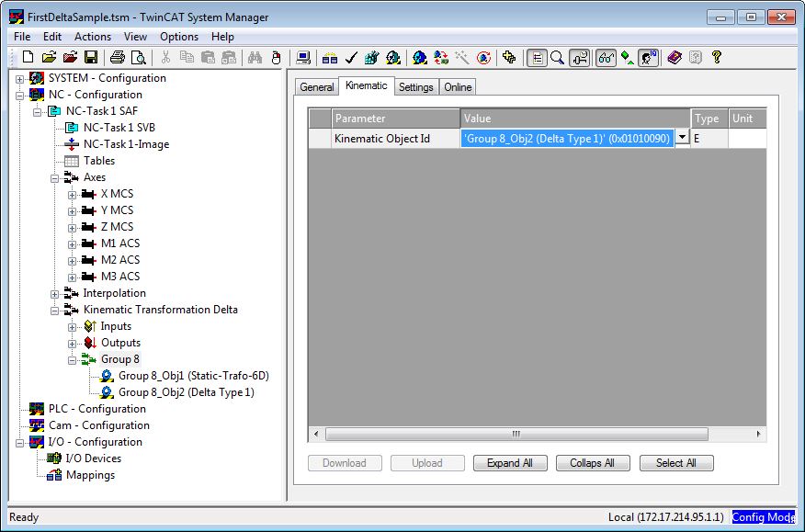Click the Kinematic Object Id value field
This screenshot has height=532, width=805.
[x=567, y=138]
